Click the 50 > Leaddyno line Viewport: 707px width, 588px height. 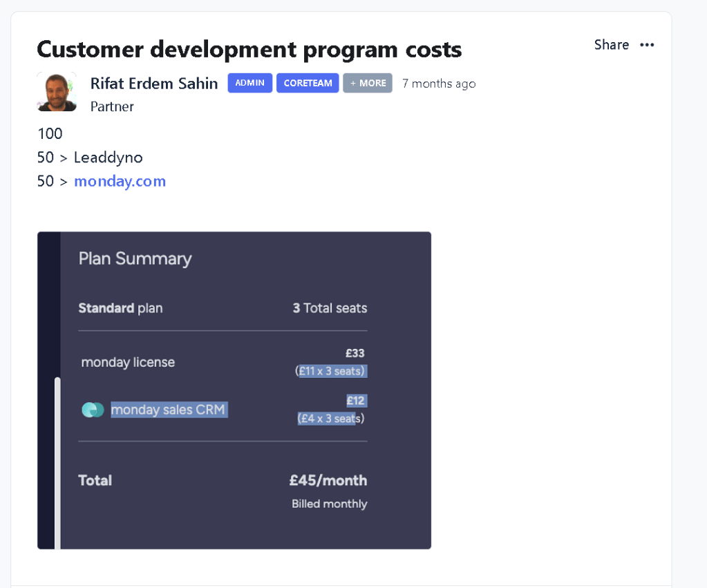[x=90, y=158]
